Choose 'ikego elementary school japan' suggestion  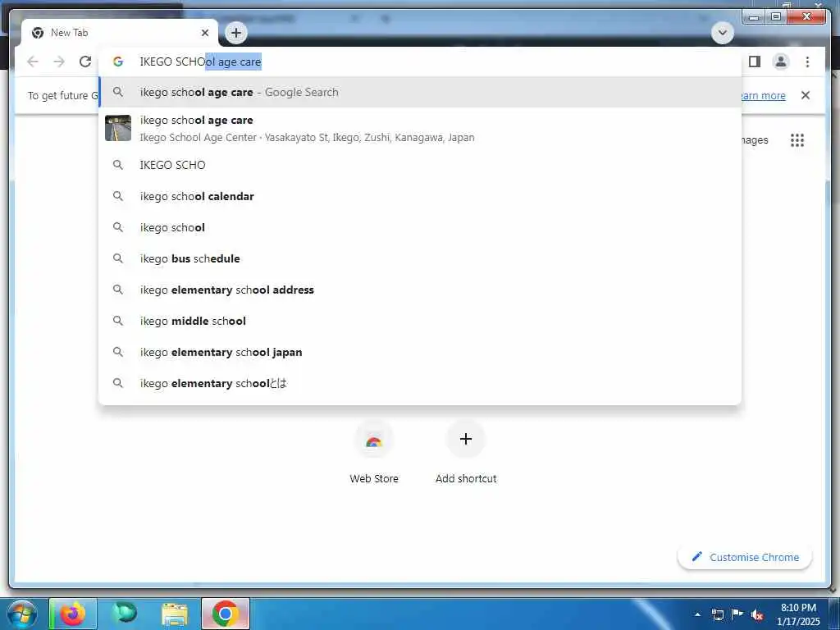pyautogui.click(x=420, y=352)
